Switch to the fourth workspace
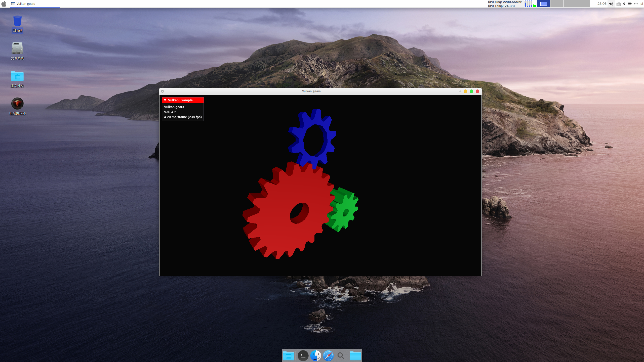644x362 pixels. pos(583,4)
